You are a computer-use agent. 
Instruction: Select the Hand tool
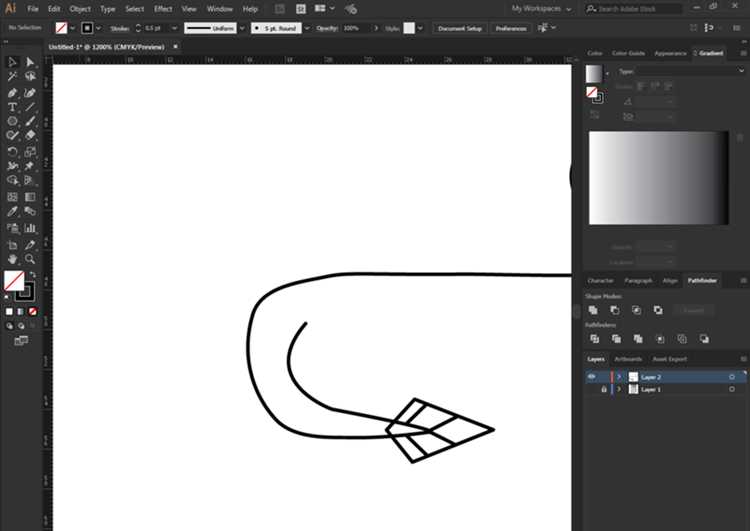12,259
